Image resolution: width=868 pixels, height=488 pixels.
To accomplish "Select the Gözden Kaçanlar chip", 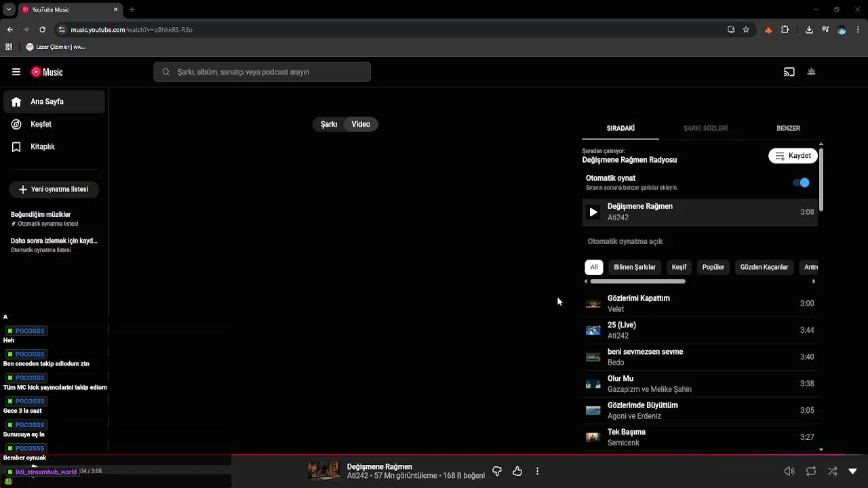I will [764, 267].
